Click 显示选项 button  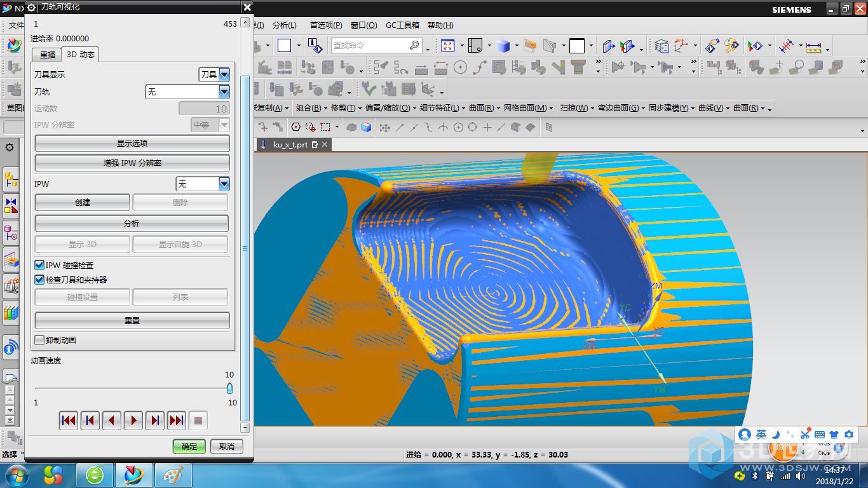[x=132, y=143]
